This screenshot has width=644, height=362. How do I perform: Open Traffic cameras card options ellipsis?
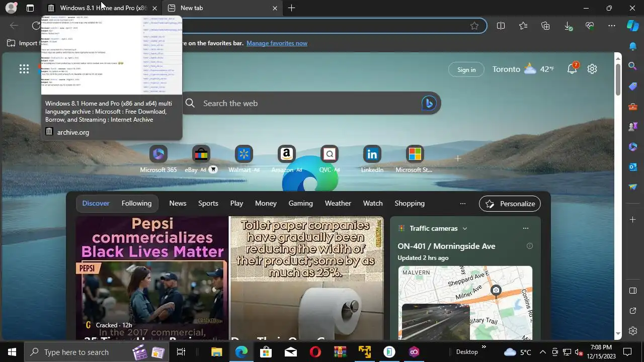[526, 228]
